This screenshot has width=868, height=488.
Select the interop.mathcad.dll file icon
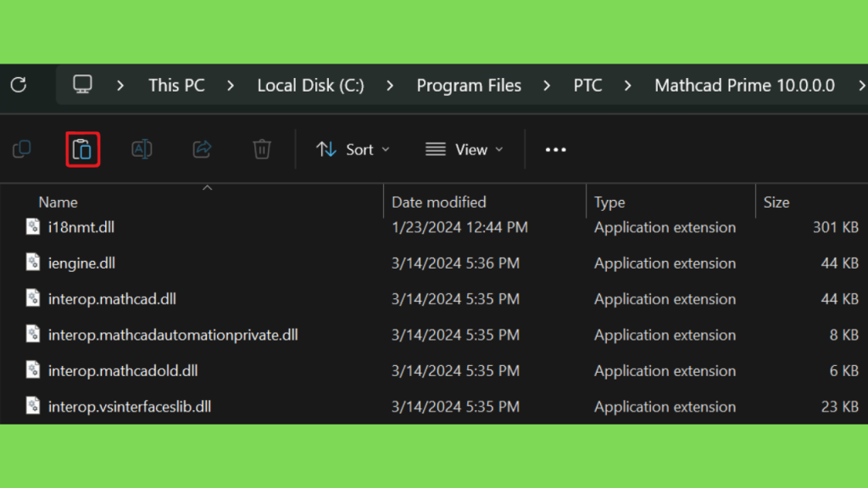click(33, 299)
